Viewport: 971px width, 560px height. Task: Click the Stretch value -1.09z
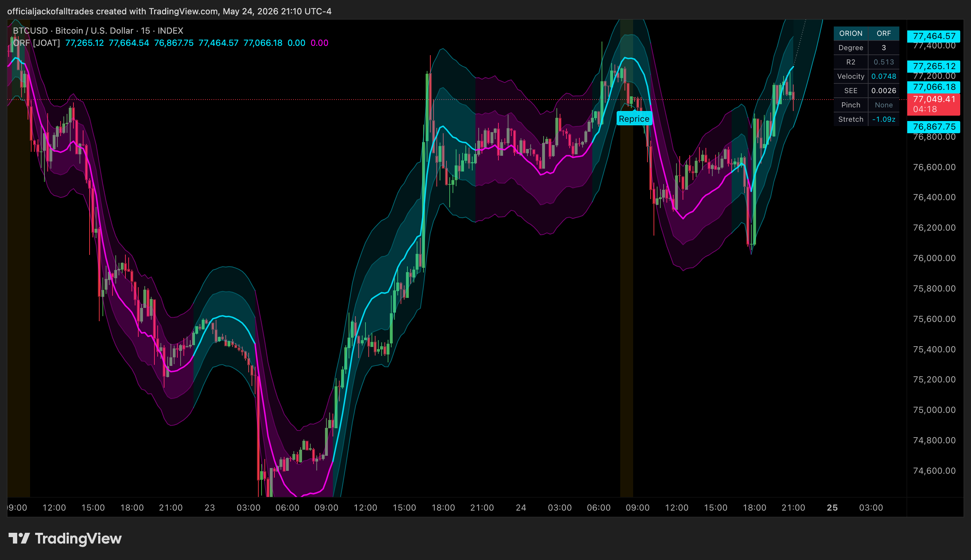884,119
